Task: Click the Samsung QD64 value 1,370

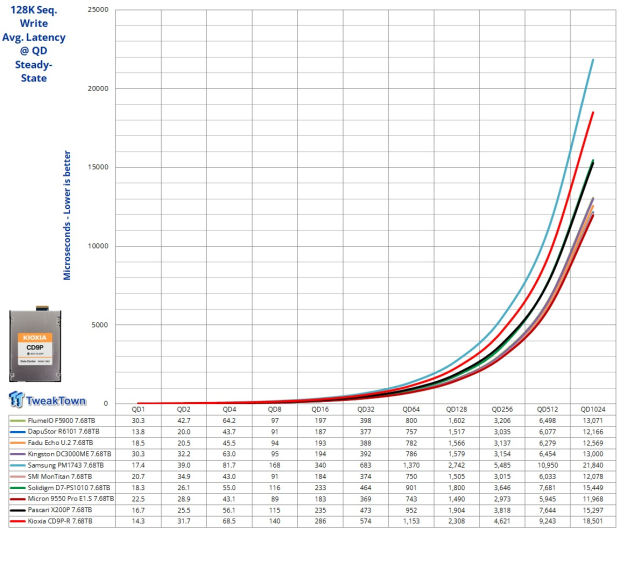Action: (411, 465)
